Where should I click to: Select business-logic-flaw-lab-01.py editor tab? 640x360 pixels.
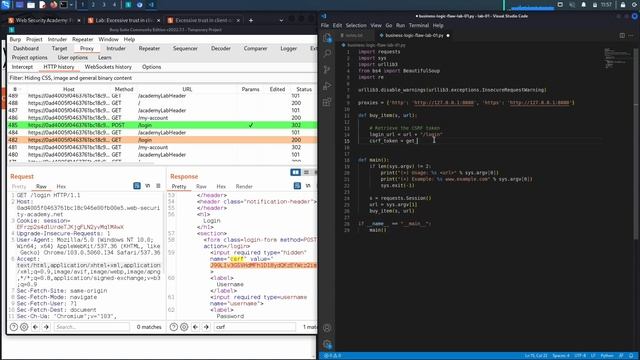click(x=414, y=36)
